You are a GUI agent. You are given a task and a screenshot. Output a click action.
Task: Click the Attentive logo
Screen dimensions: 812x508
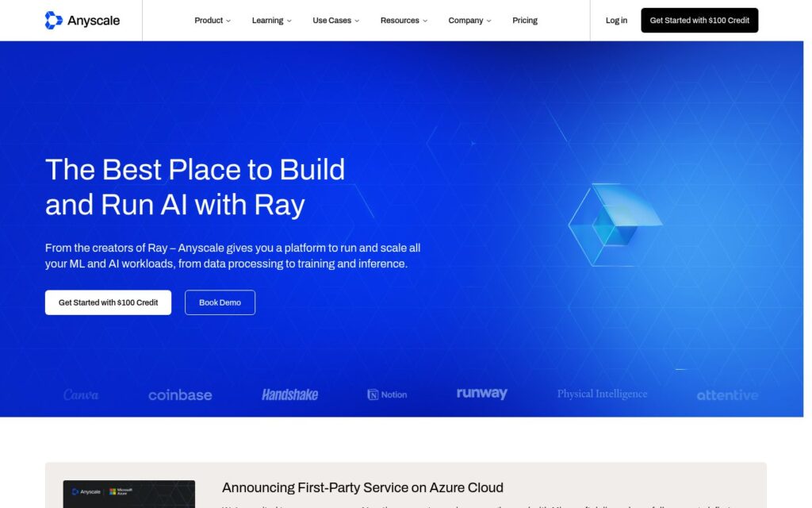point(728,395)
